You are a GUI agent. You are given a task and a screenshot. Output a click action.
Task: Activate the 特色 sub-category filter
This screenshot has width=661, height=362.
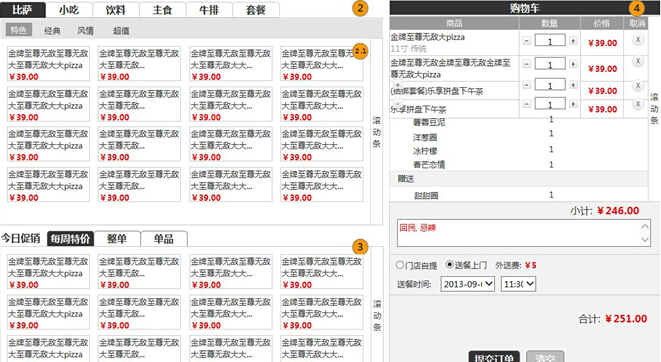[x=19, y=30]
